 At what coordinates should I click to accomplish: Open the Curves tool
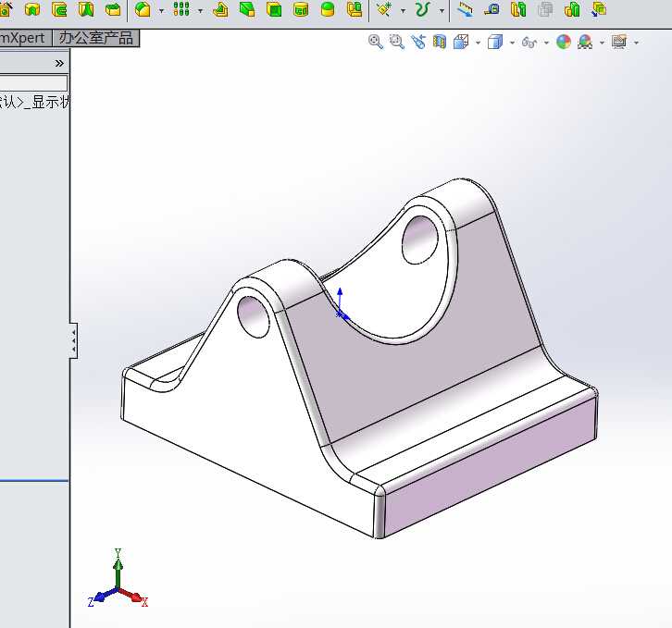tap(423, 9)
